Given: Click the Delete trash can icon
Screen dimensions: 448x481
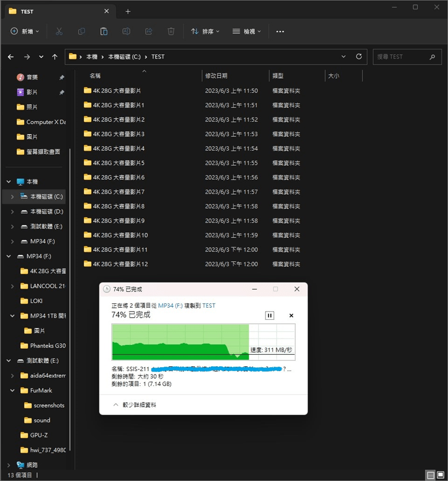Looking at the screenshot, I should (x=171, y=31).
